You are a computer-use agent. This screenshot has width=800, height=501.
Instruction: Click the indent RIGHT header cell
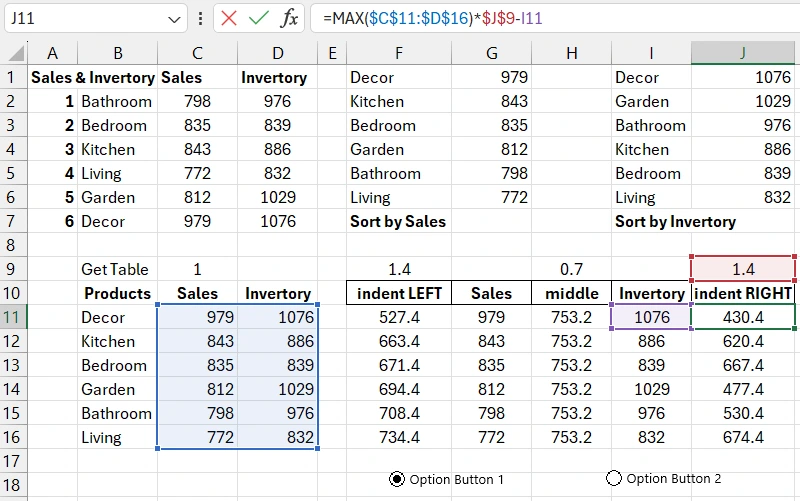click(743, 293)
